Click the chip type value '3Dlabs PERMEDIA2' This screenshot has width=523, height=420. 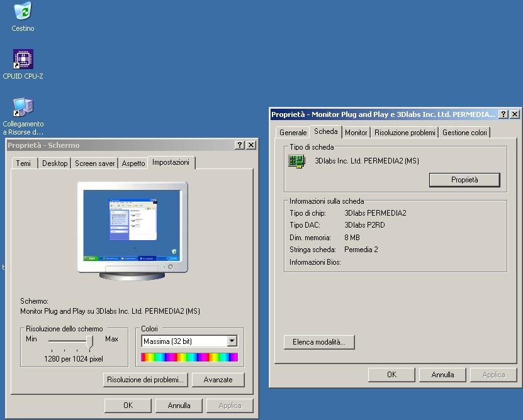(375, 213)
